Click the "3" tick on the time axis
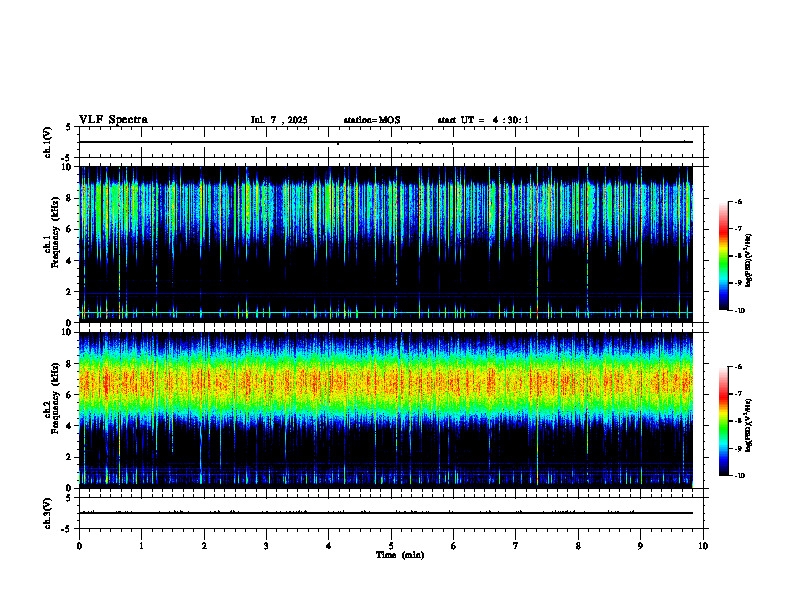The height and width of the screenshot is (612, 792). (266, 546)
